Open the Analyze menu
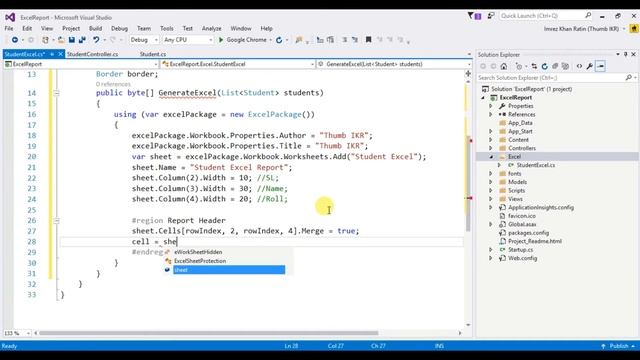Screen dimensions: 640x360 (x=211, y=29)
